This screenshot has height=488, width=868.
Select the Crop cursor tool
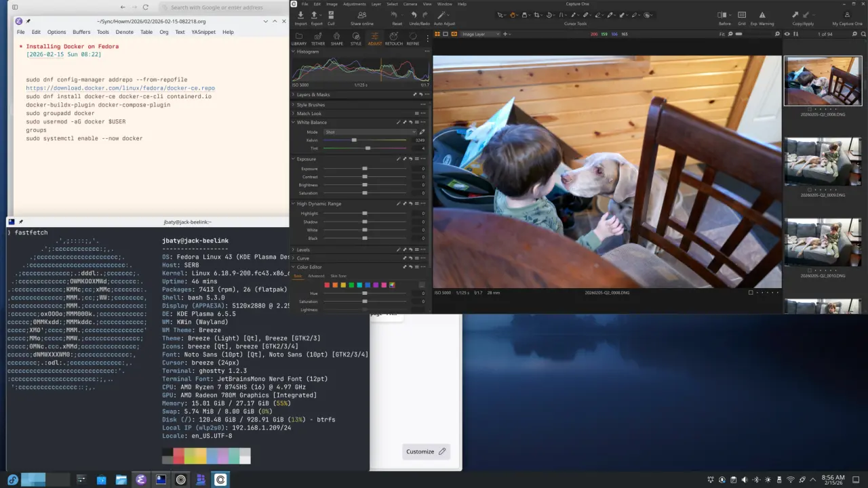click(536, 14)
